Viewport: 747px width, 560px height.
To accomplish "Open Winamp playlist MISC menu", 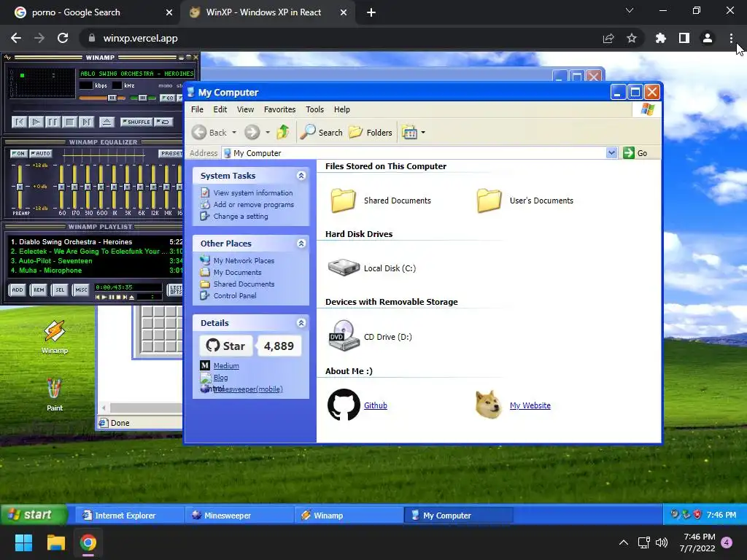I will click(81, 289).
